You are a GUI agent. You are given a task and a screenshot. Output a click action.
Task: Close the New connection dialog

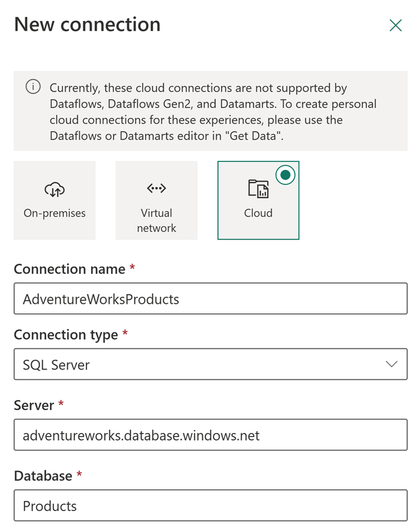pos(395,25)
